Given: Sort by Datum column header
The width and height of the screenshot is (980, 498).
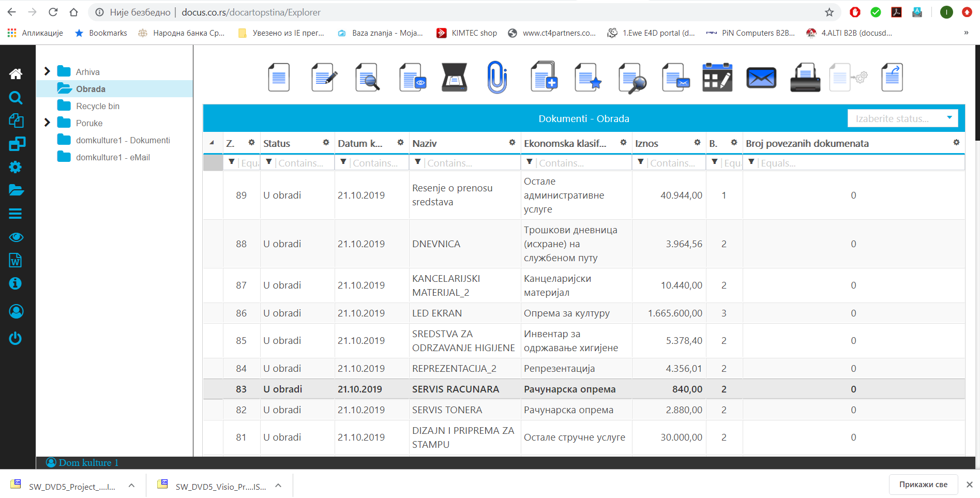Looking at the screenshot, I should click(x=360, y=144).
